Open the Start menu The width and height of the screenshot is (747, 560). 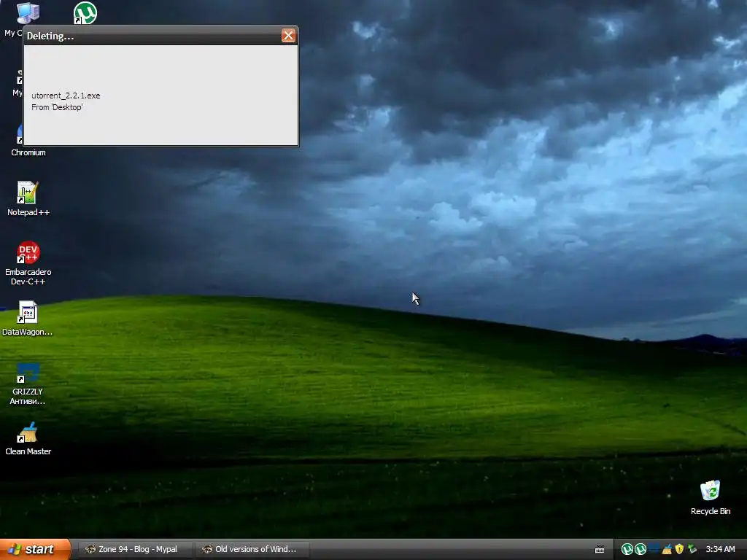point(35,549)
